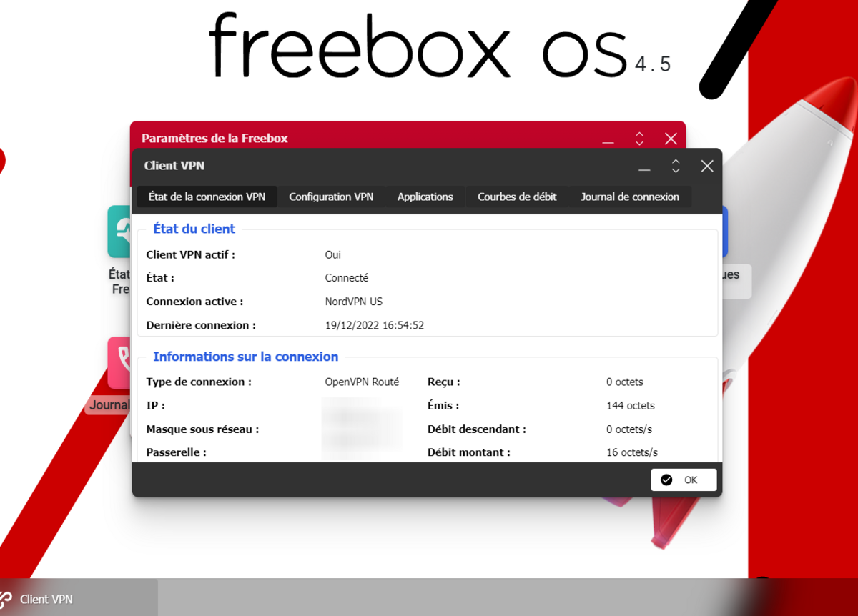The image size is (858, 616).
Task: Click the 'Débit descendant :' label
Action: pyautogui.click(x=477, y=429)
